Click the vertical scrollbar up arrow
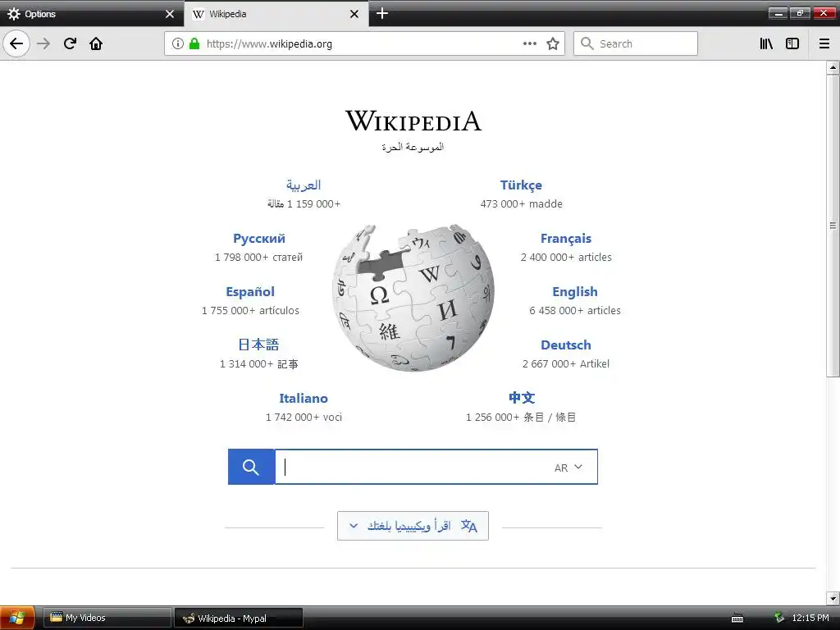Viewport: 840px width, 630px height. 833,67
